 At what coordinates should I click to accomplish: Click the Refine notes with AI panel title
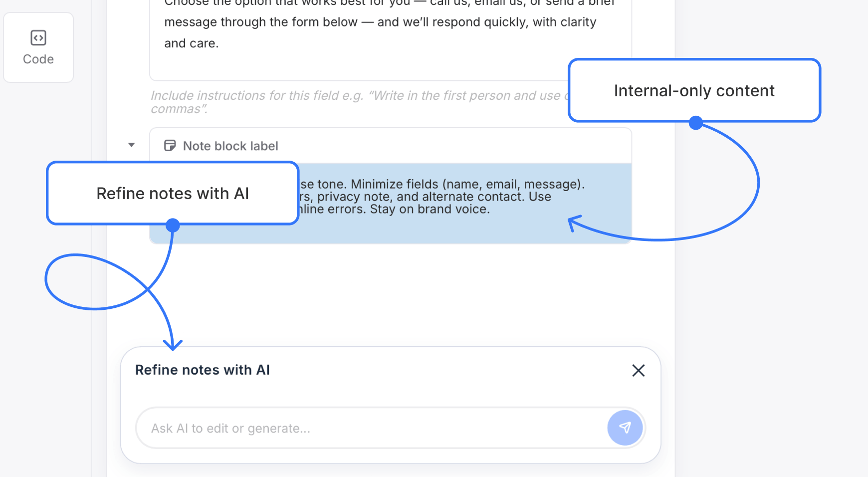coord(203,370)
